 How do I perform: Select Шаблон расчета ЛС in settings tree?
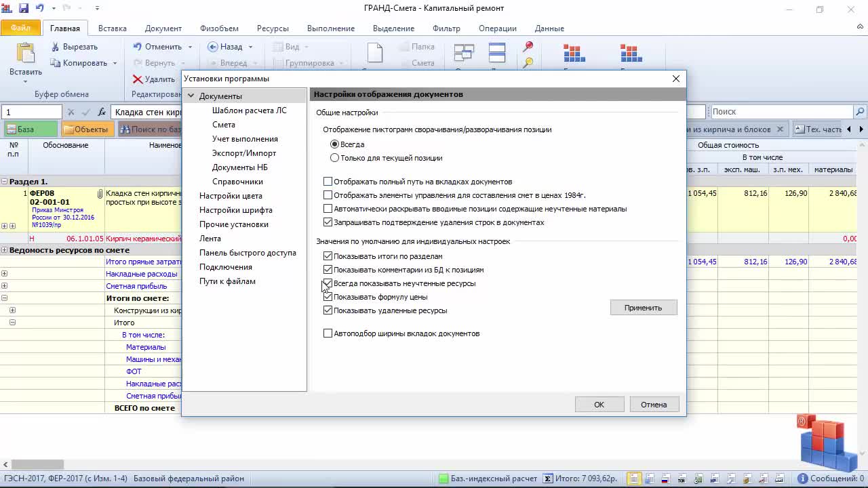[249, 110]
